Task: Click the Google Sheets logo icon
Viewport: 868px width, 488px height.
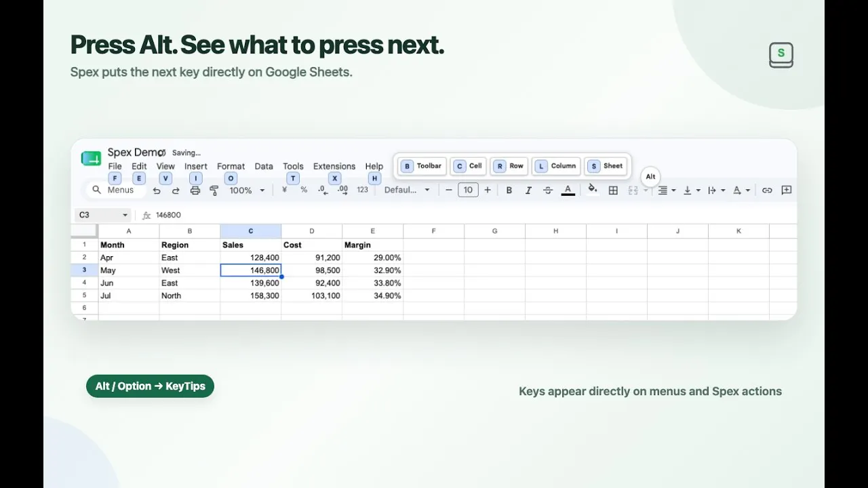Action: click(91, 159)
